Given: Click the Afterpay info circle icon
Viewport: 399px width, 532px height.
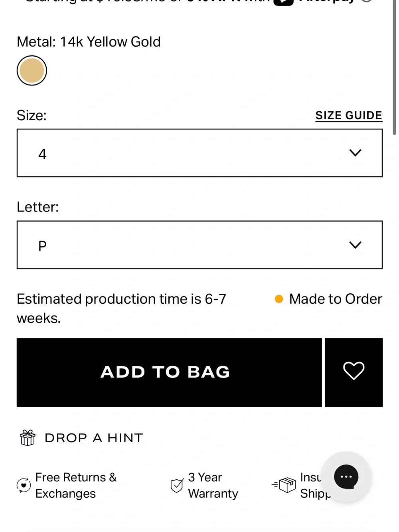Looking at the screenshot, I should 367,1.
